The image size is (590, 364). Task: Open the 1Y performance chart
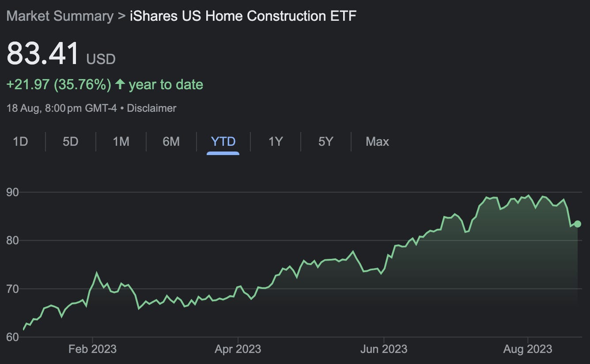coord(274,141)
